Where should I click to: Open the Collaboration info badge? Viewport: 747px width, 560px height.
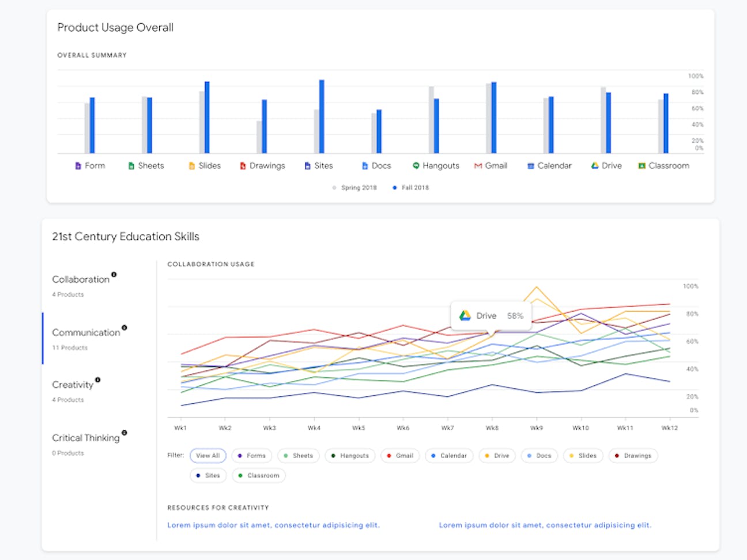coord(114,275)
